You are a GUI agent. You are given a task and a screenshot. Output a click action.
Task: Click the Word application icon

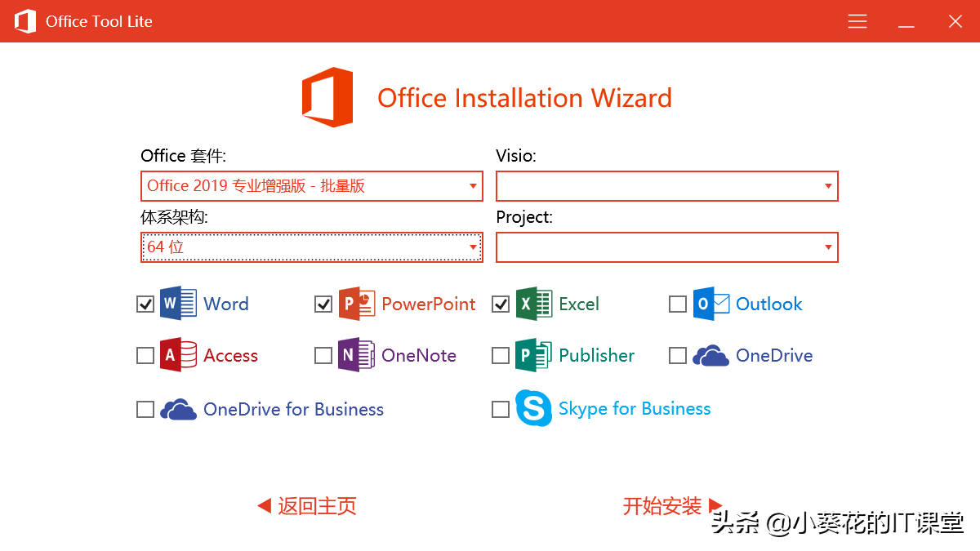[178, 304]
